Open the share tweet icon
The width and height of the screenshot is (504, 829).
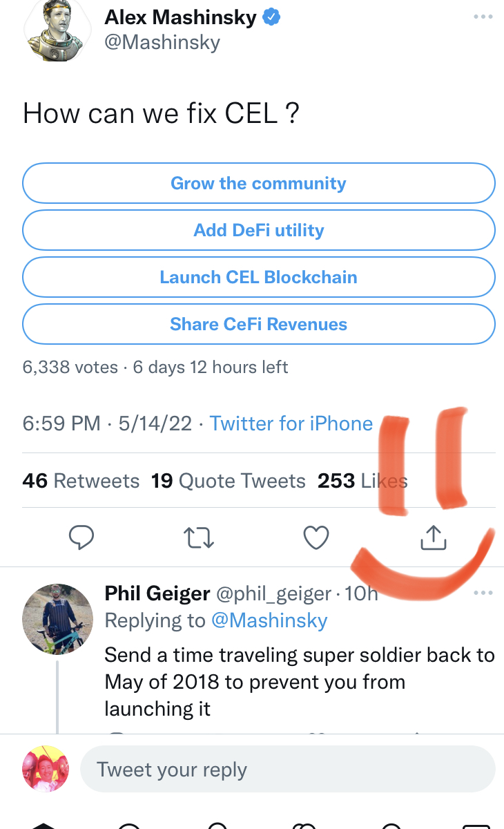(x=434, y=537)
